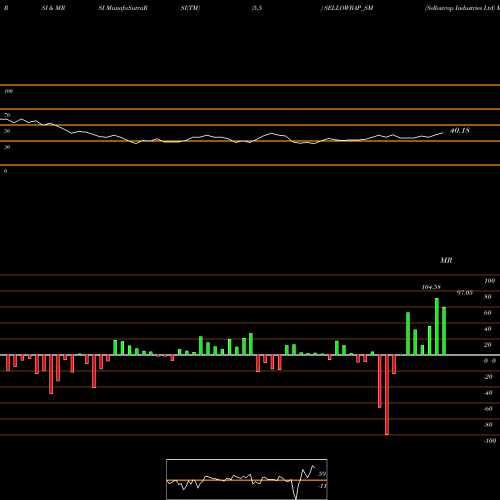Click the -100 axis label in the MR chart
This screenshot has height=500, width=500.
tap(490, 441)
